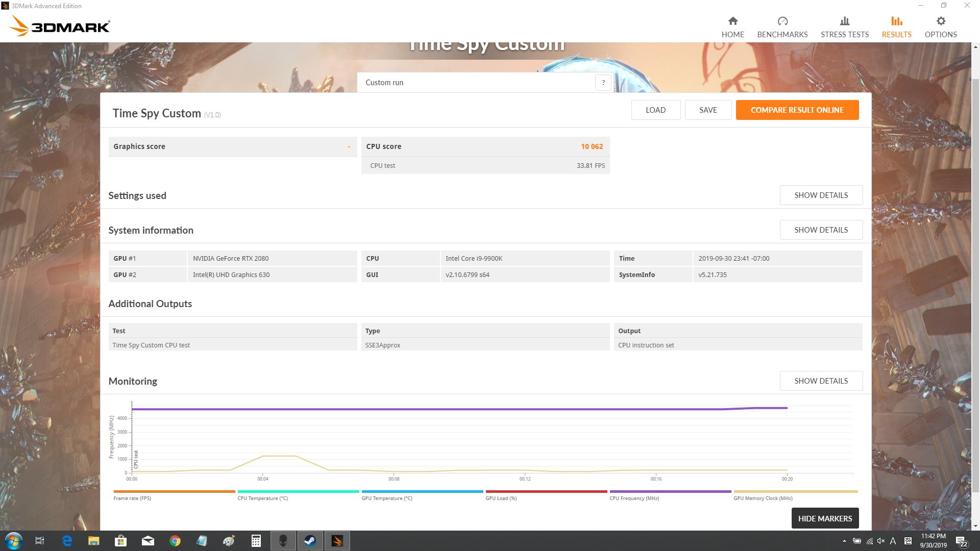Click the CPU score value 10 062
The height and width of the screenshot is (551, 980).
point(592,146)
